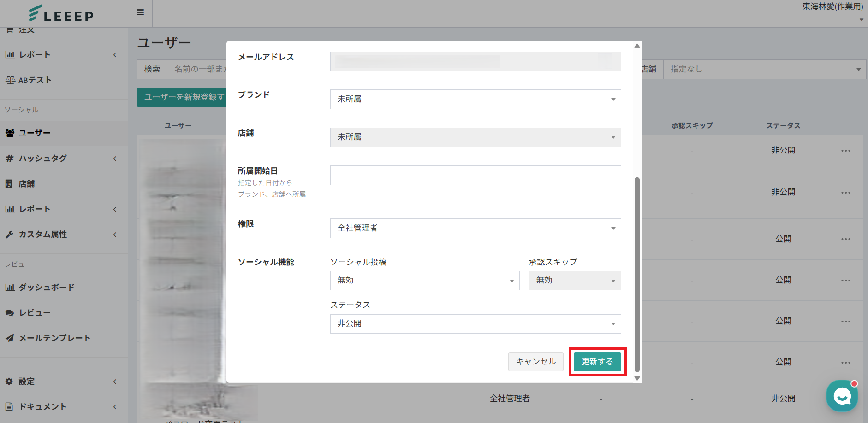Open the 店舗 dropdown in the dialog

point(476,137)
